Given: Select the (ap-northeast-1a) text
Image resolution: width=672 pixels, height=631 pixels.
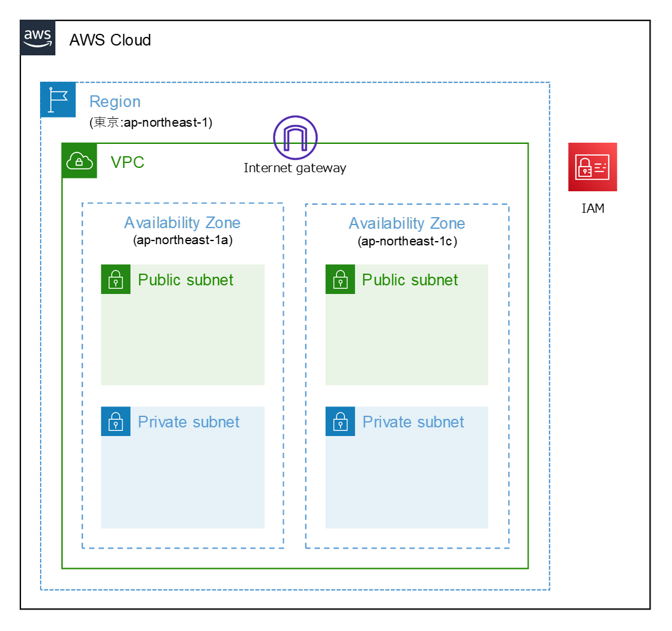Looking at the screenshot, I should (183, 240).
